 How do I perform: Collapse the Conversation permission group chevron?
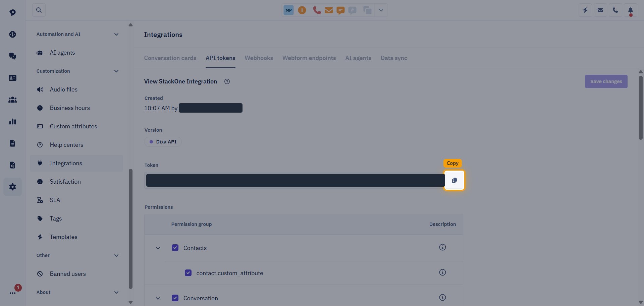click(x=158, y=298)
